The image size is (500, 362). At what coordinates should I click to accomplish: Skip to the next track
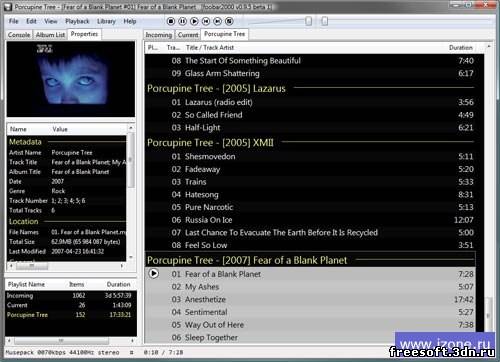(218, 21)
